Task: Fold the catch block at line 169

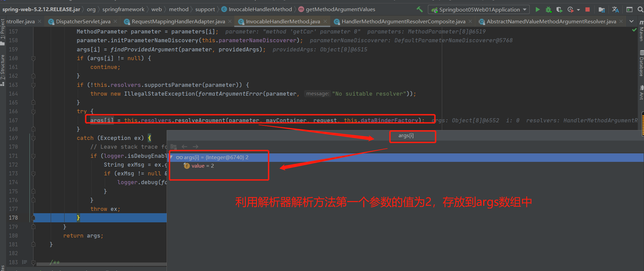Action: 33,138
